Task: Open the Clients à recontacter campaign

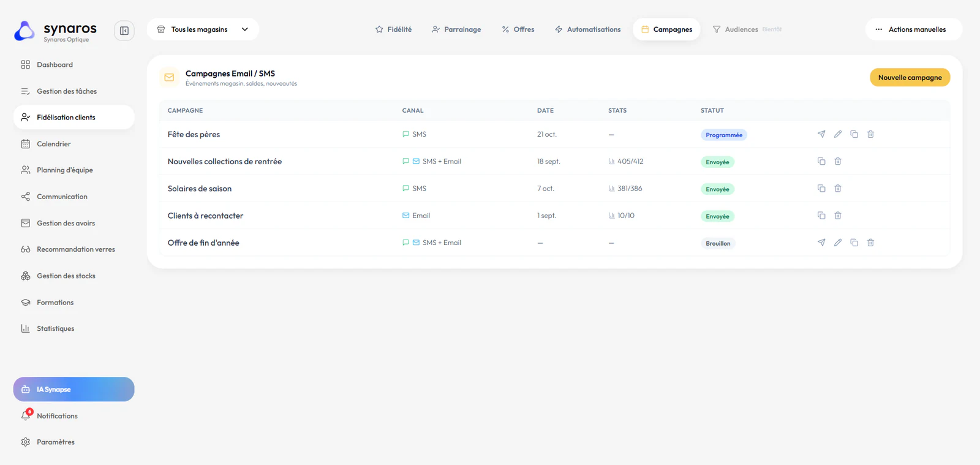Action: [205, 216]
